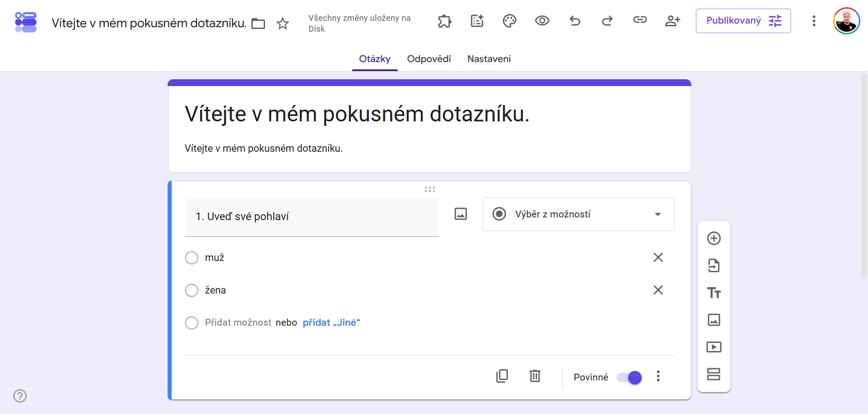Copy responder link icon
The image size is (868, 414).
tap(640, 20)
